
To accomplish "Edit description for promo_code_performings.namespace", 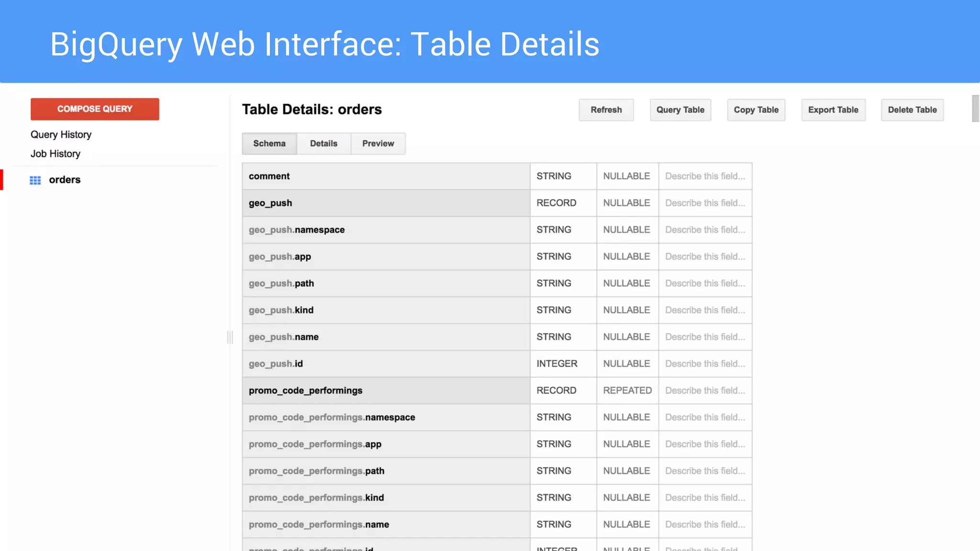I will tap(705, 417).
